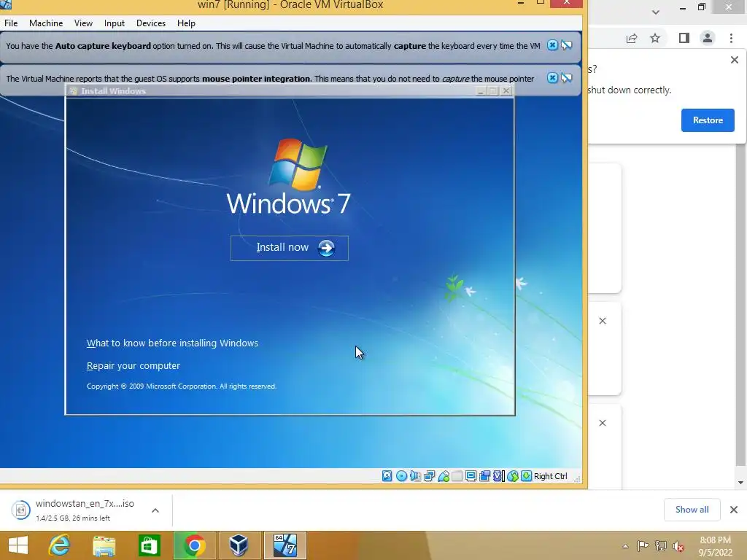Open Chrome side panel icon

pyautogui.click(x=684, y=38)
